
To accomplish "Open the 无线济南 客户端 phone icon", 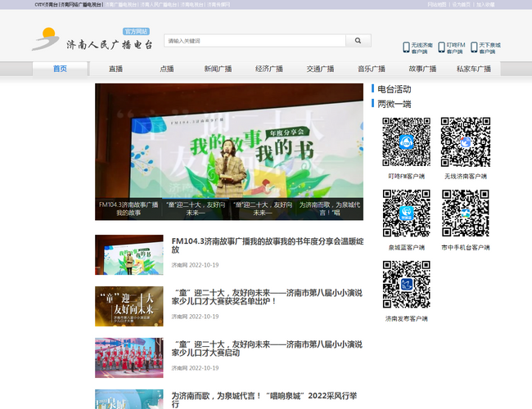I will (x=407, y=47).
